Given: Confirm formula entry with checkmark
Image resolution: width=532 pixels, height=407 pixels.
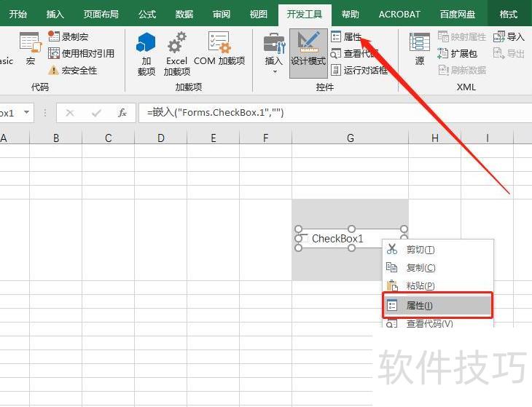Looking at the screenshot, I should coord(96,113).
